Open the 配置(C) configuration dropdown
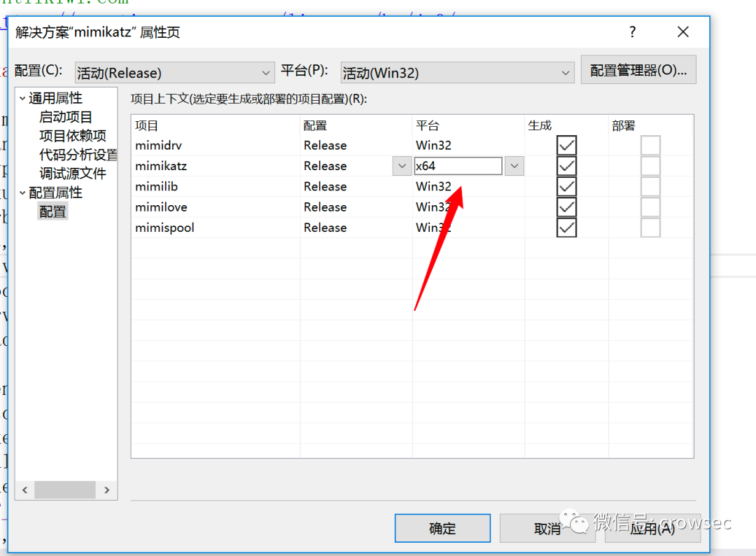 174,73
